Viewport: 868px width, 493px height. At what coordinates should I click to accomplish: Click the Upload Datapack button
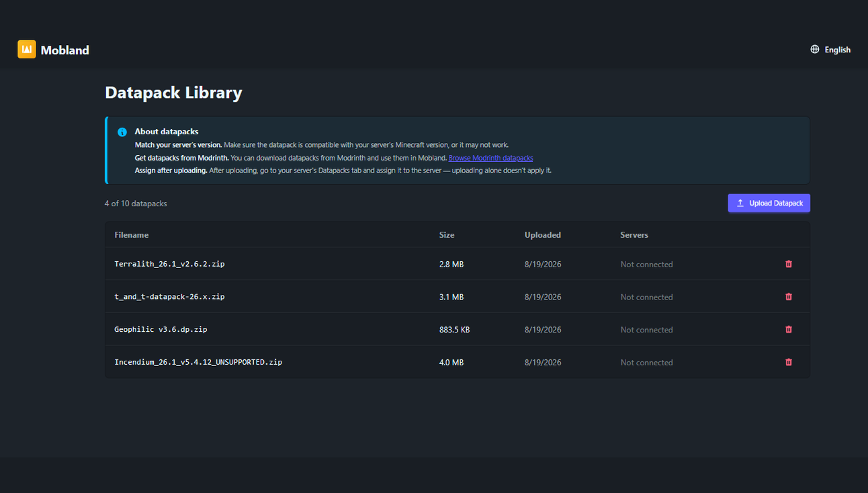(769, 203)
